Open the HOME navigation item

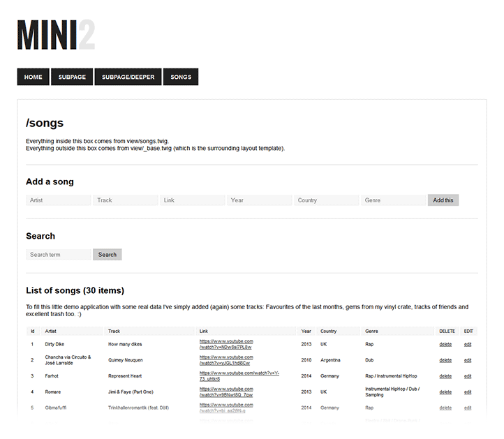point(33,77)
